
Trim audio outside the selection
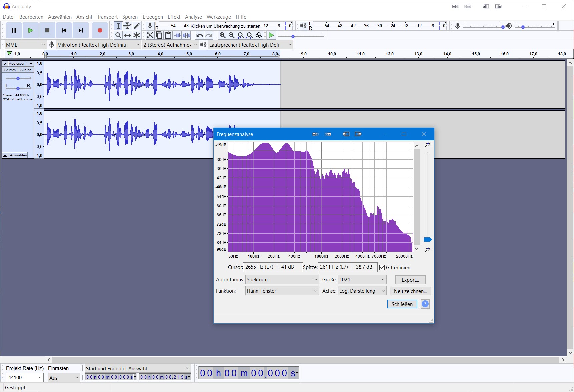pos(178,35)
